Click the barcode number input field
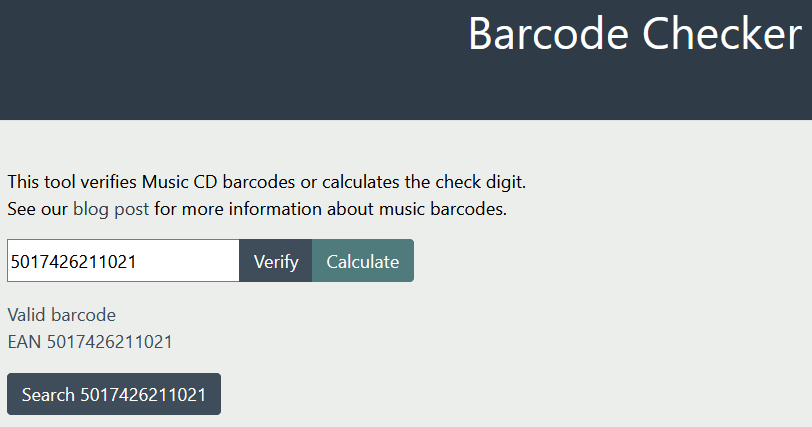Screen dimensions: 812x427 [x=122, y=261]
